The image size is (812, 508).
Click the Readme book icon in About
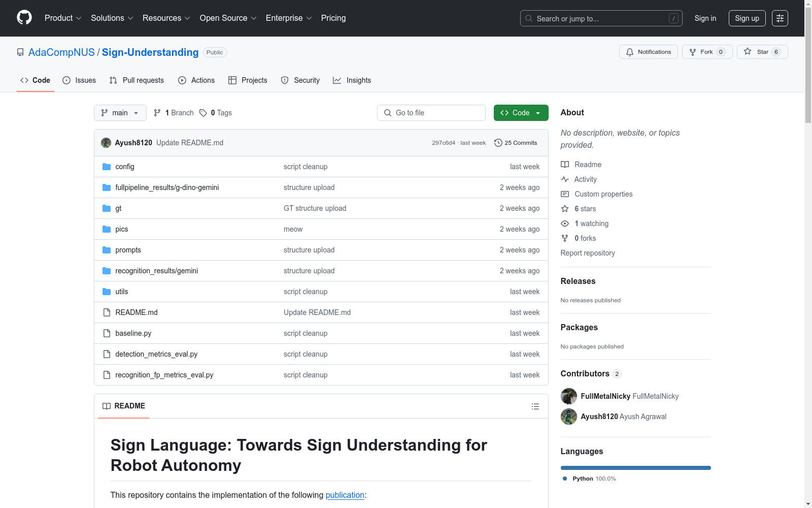[x=565, y=165]
